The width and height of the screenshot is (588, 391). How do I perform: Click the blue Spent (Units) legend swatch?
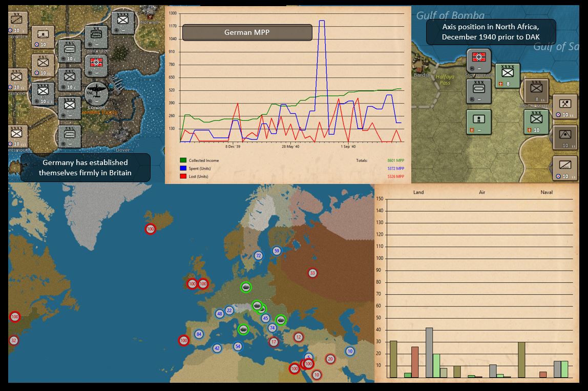coord(183,168)
